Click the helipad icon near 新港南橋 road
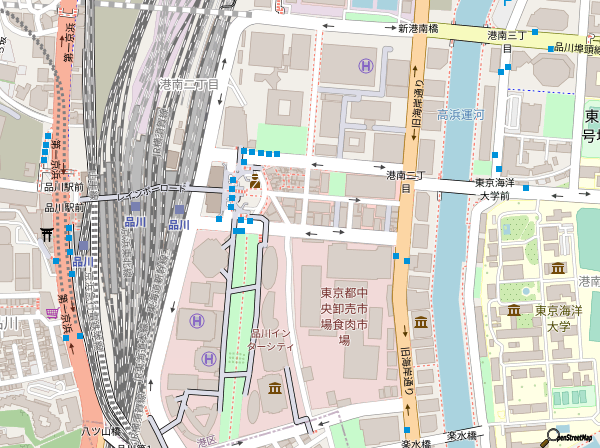 (366, 66)
